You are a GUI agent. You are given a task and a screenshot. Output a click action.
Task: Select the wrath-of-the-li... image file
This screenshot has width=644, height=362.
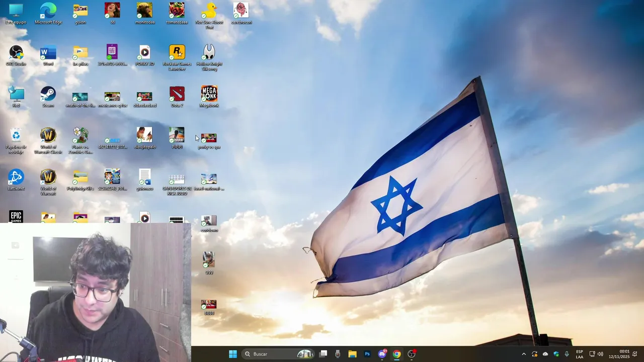point(80,99)
